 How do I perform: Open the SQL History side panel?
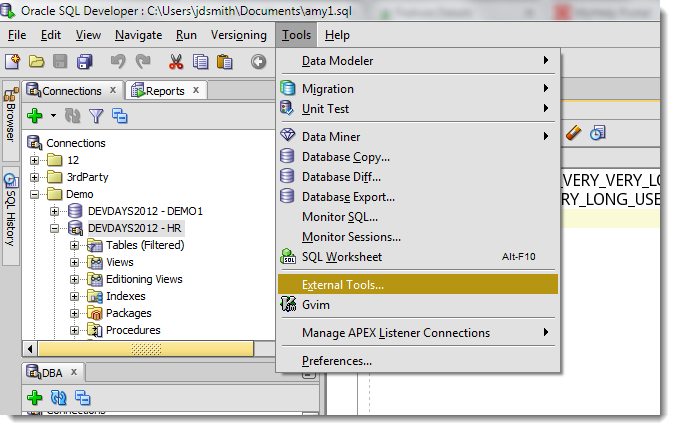coord(11,216)
